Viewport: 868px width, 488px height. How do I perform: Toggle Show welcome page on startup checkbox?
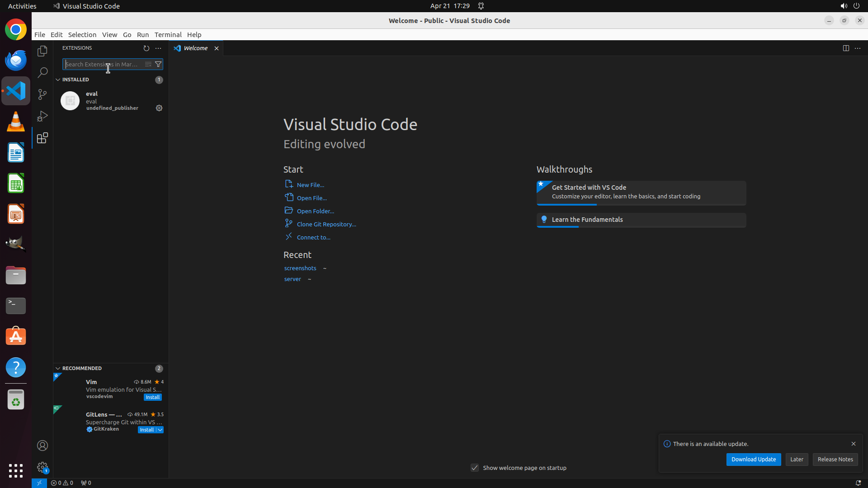[x=474, y=468]
